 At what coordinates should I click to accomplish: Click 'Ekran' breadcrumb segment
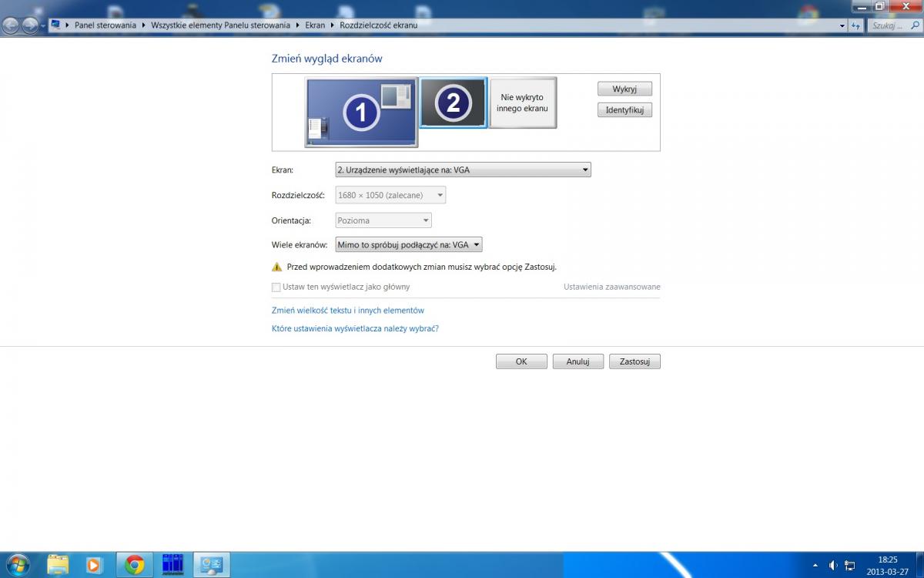coord(315,25)
